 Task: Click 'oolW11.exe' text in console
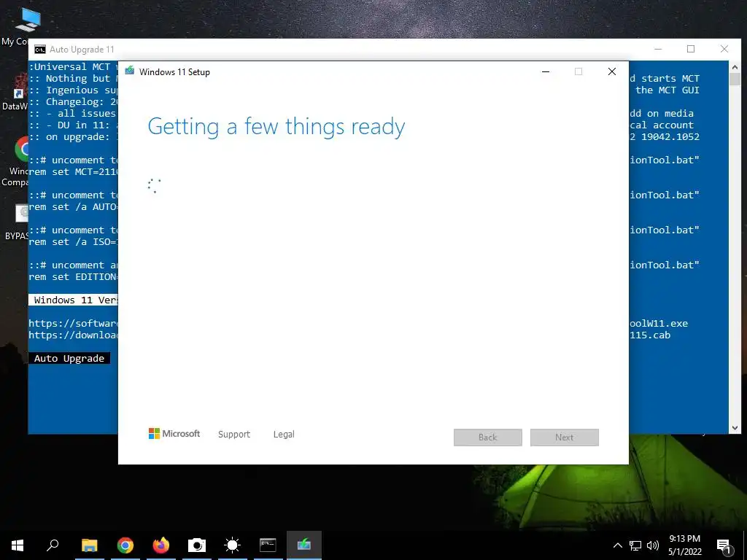[659, 323]
